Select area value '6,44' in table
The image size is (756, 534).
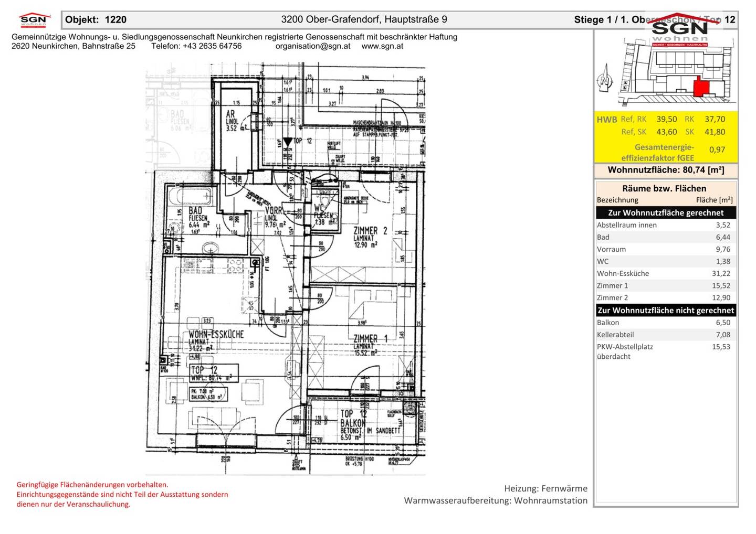coord(723,237)
